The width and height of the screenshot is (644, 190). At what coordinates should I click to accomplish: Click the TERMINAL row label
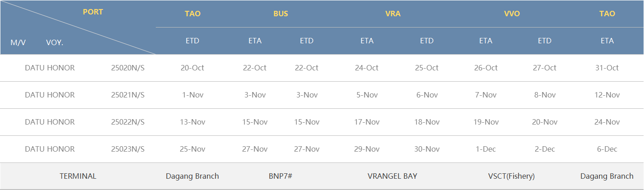(x=78, y=176)
